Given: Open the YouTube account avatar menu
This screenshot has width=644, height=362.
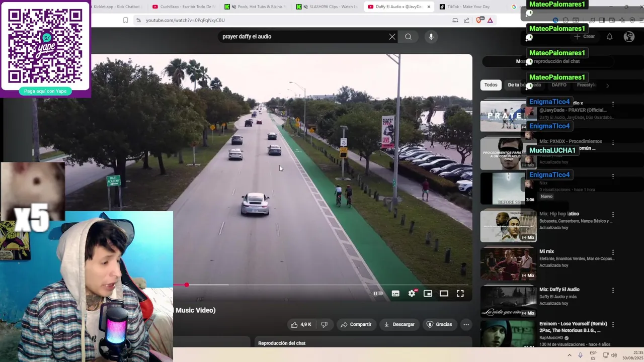Looking at the screenshot, I should coord(629,37).
